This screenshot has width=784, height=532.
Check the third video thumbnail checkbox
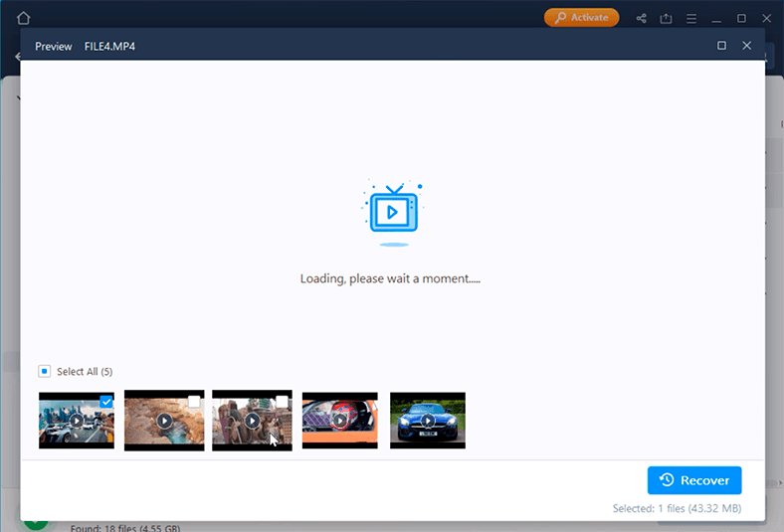(282, 402)
